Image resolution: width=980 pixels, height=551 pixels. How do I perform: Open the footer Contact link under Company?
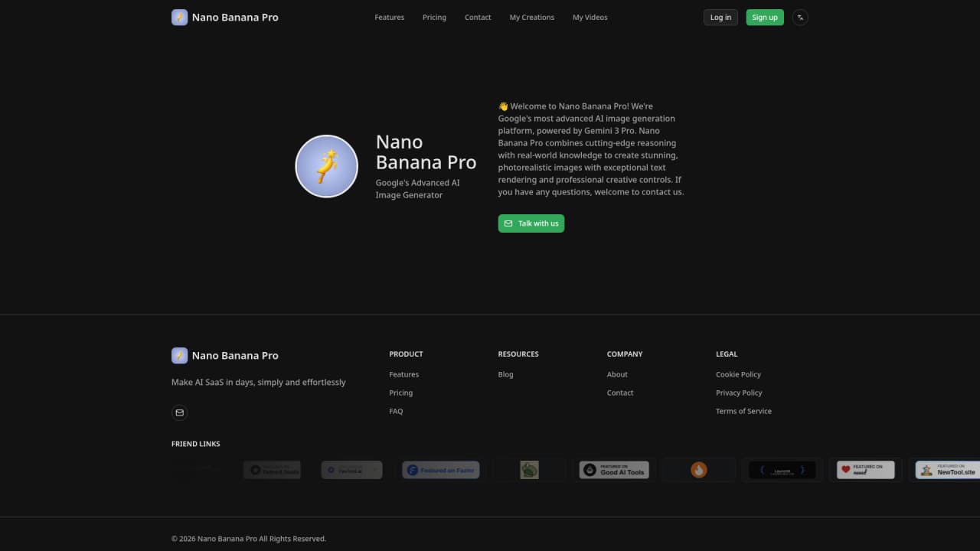click(620, 393)
